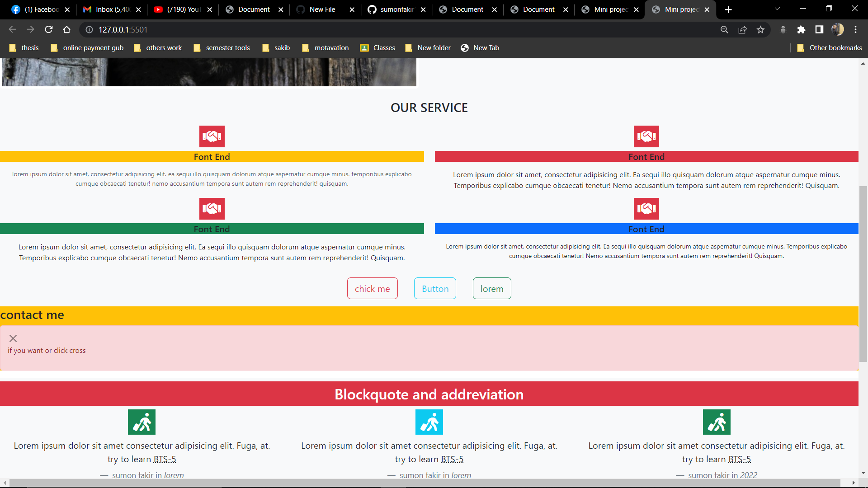868x488 pixels.
Task: Click the cyan 'Button' button
Action: (x=435, y=288)
